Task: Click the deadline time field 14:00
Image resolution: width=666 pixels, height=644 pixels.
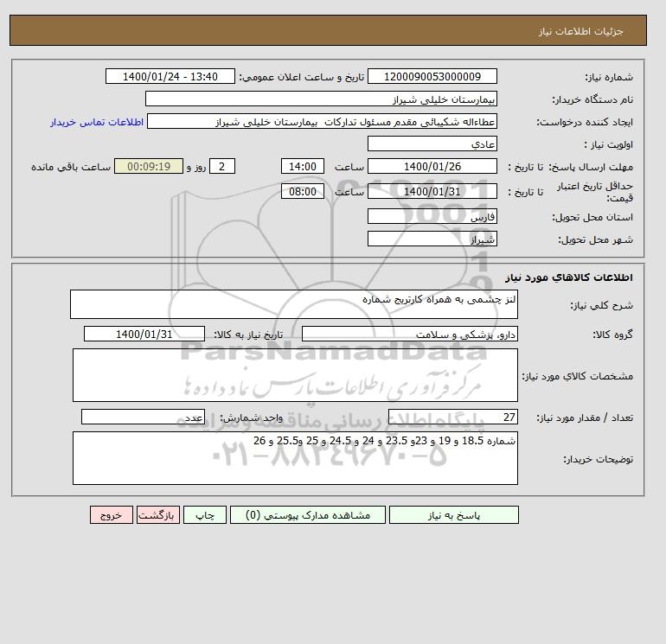Action: pyautogui.click(x=303, y=167)
